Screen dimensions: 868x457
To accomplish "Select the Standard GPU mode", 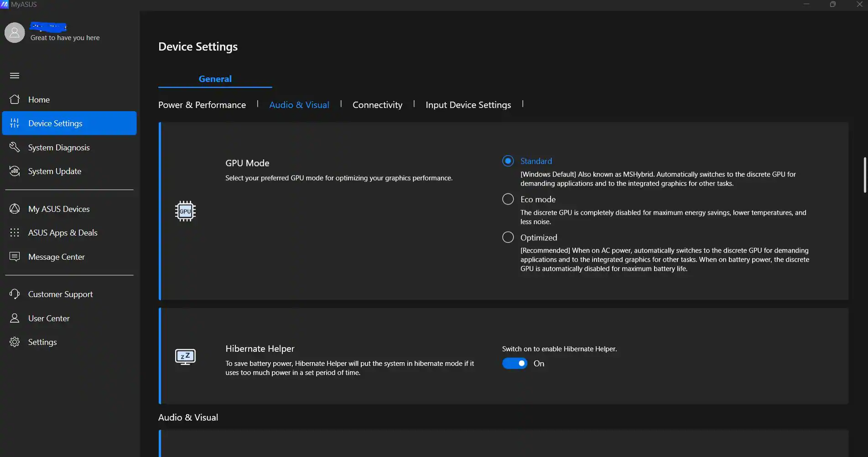I will (508, 161).
